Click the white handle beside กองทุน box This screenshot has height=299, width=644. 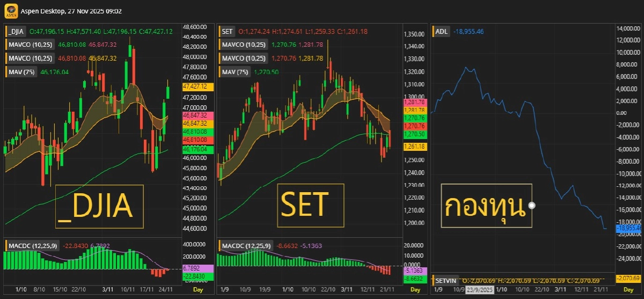point(532,205)
